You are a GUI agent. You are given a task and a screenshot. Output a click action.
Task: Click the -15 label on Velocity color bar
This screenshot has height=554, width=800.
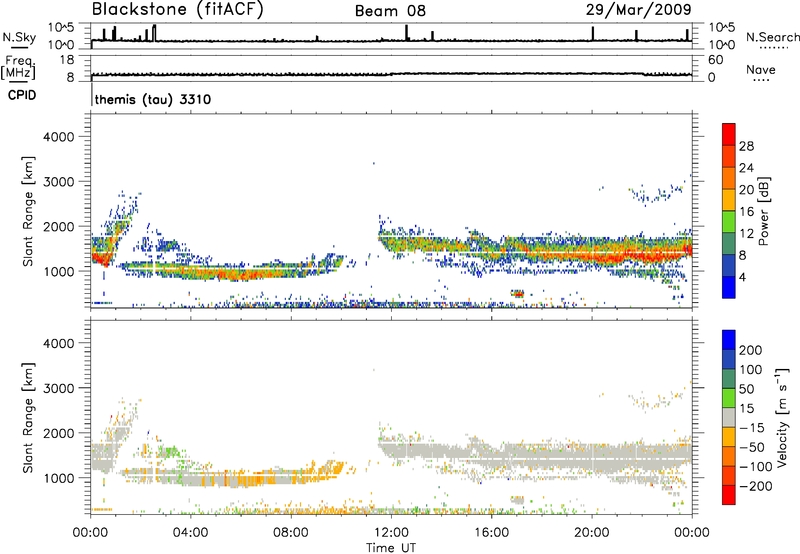click(x=752, y=427)
